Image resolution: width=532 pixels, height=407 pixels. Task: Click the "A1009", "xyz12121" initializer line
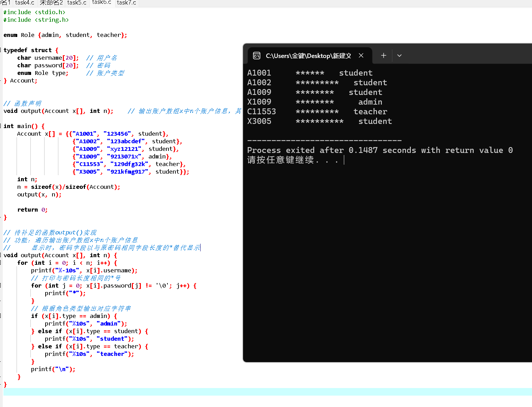tap(126, 149)
